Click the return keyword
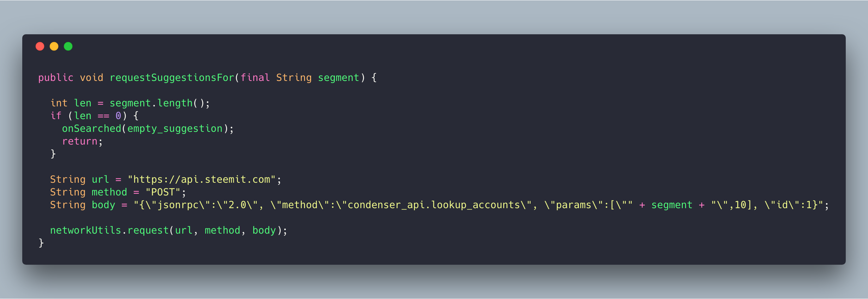The width and height of the screenshot is (868, 299). (80, 141)
